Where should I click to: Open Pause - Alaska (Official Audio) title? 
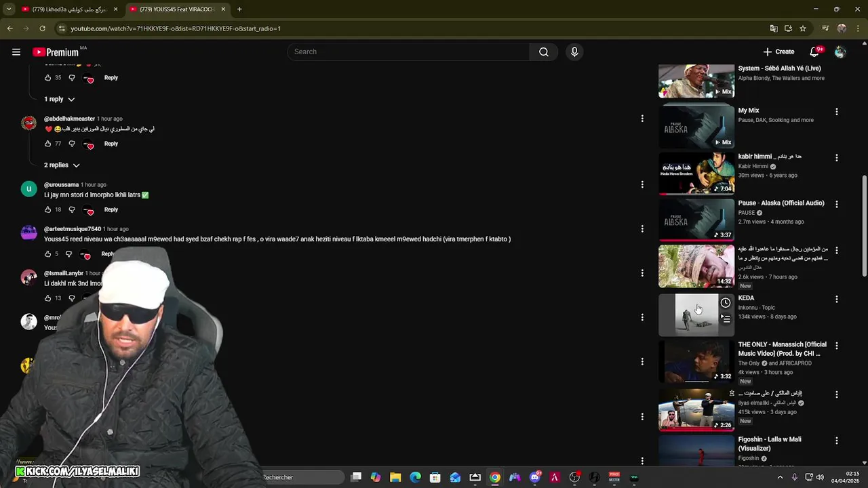pyautogui.click(x=781, y=203)
